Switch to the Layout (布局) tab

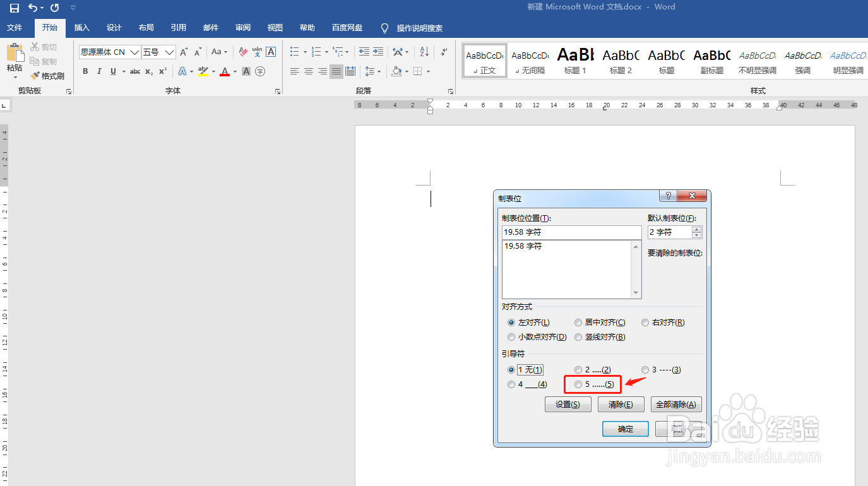click(x=146, y=28)
